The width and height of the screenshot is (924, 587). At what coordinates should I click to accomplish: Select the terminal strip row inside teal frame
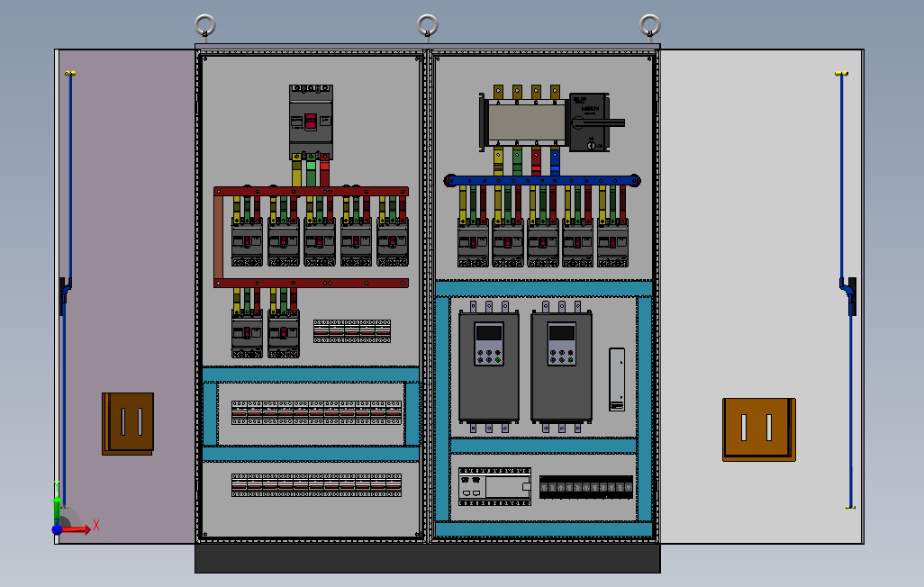(316, 412)
